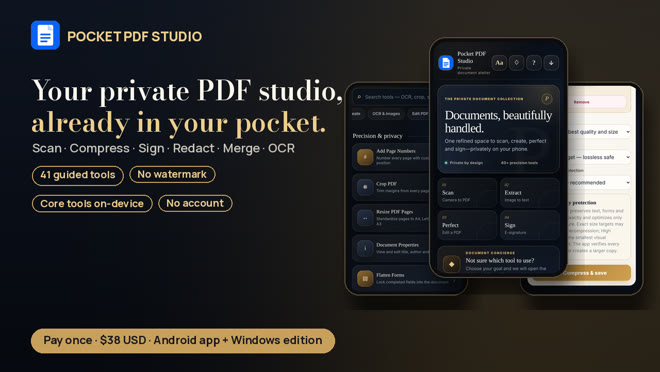Open the Document Properties info icon

point(365,248)
